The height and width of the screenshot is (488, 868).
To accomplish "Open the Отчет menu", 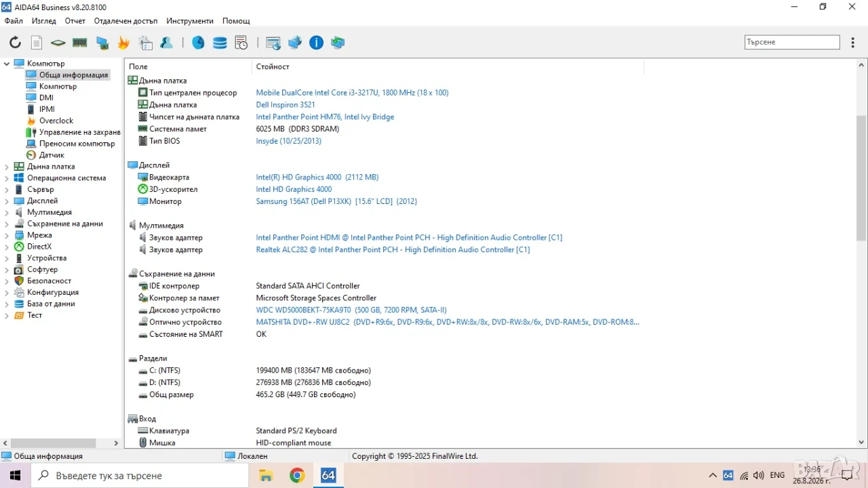I will pyautogui.click(x=75, y=21).
